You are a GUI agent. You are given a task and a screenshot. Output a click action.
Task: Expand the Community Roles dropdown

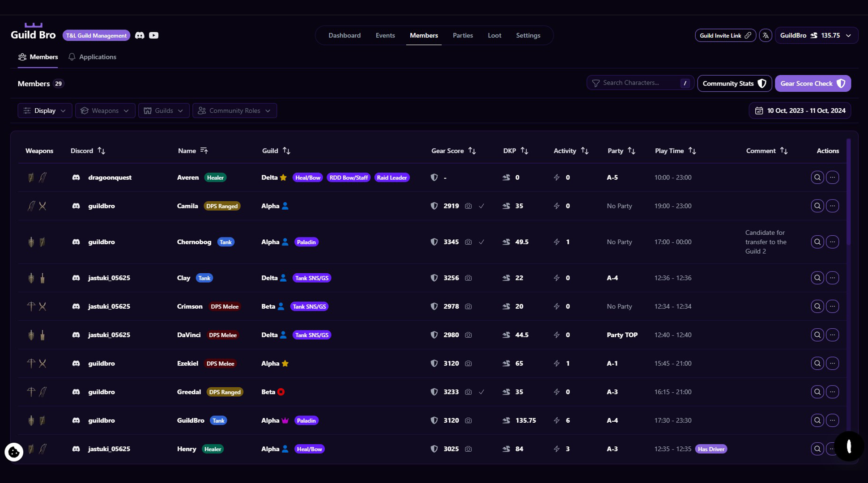pyautogui.click(x=234, y=111)
